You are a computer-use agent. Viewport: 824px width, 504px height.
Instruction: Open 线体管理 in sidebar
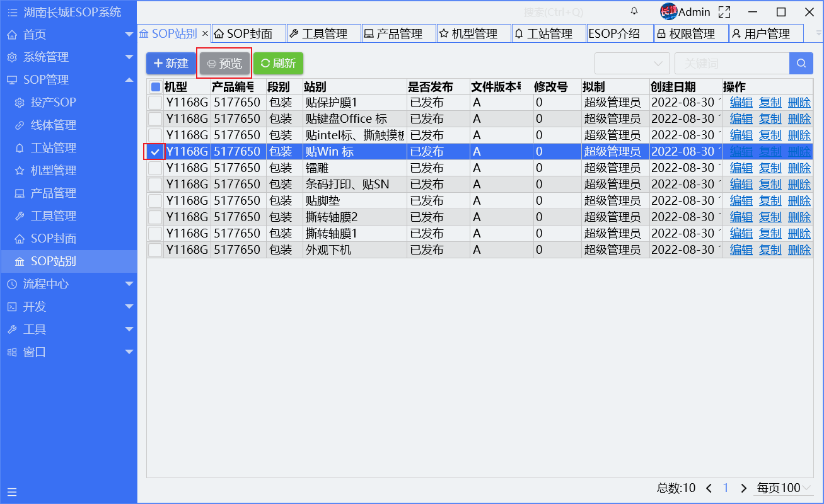68,125
